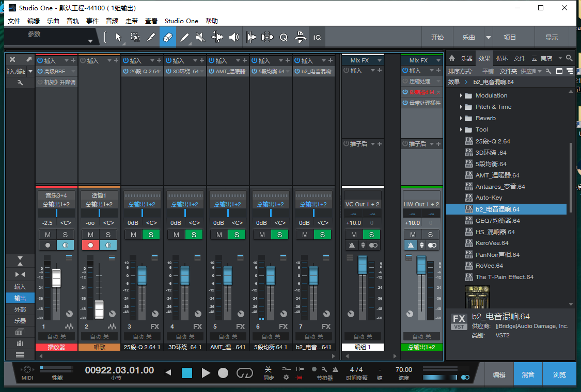Disable Solo on the 编组 1 bus
581x392 pixels.
tap(371, 235)
